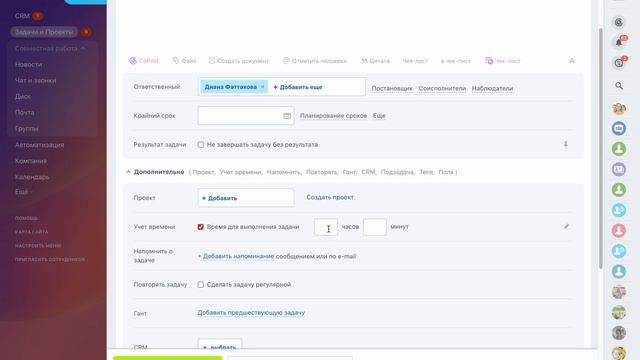This screenshot has height=360, width=640.
Task: Click + Добавить еще responsible
Action: (x=298, y=87)
